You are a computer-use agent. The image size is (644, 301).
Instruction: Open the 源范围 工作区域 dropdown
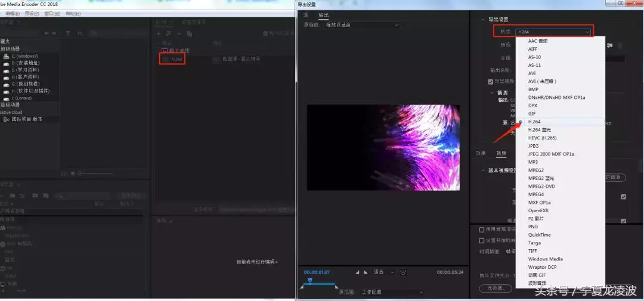pos(392,292)
